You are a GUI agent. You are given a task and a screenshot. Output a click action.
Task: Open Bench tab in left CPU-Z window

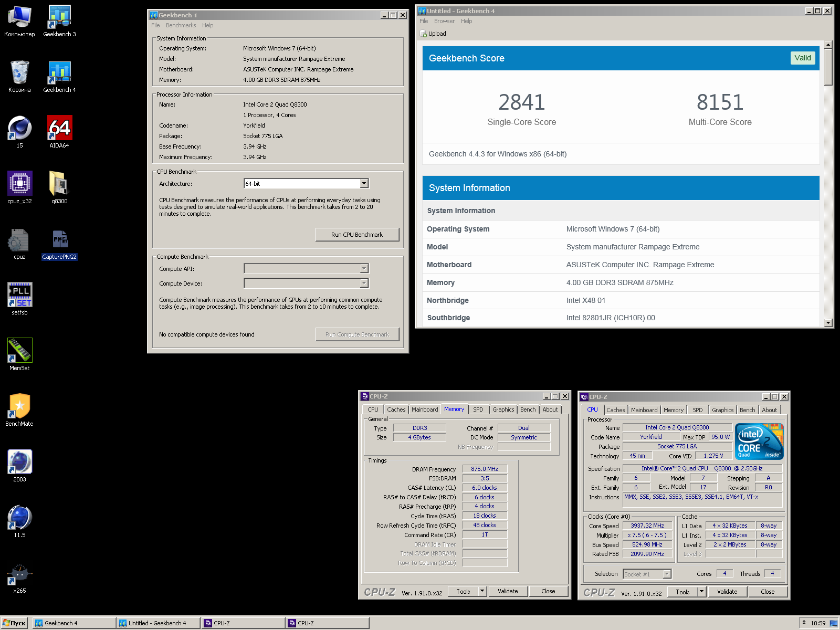(x=528, y=409)
